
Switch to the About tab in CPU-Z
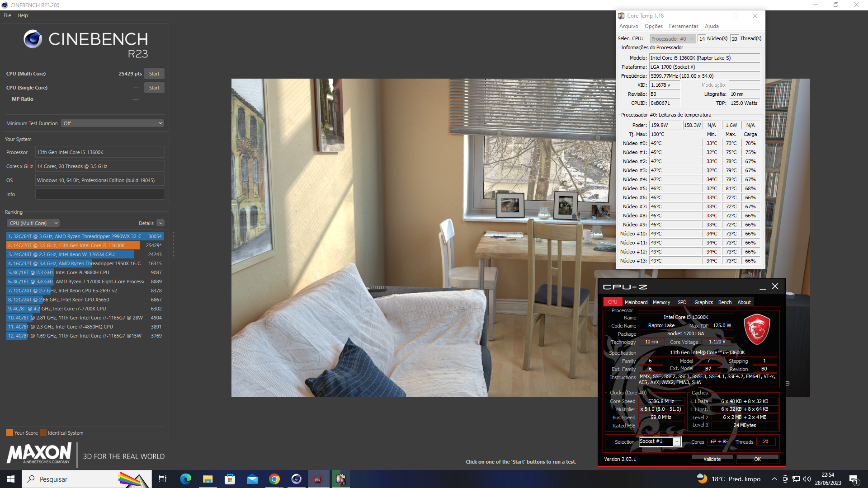744,302
